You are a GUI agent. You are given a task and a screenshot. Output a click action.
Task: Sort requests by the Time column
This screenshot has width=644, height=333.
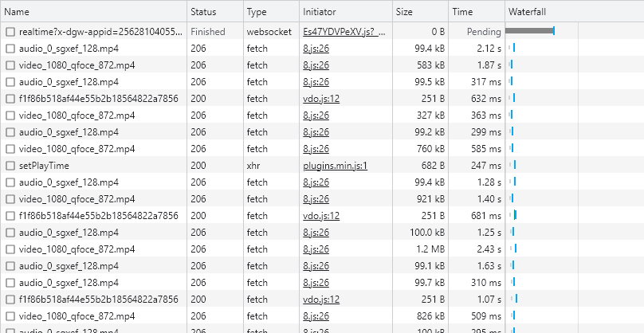point(462,12)
